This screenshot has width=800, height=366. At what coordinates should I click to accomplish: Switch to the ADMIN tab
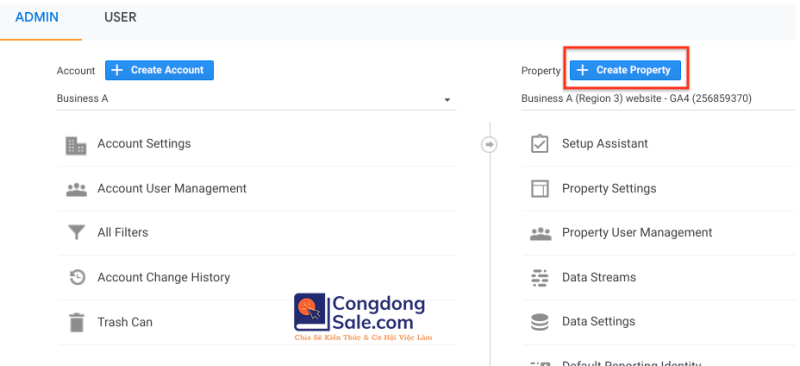[37, 17]
